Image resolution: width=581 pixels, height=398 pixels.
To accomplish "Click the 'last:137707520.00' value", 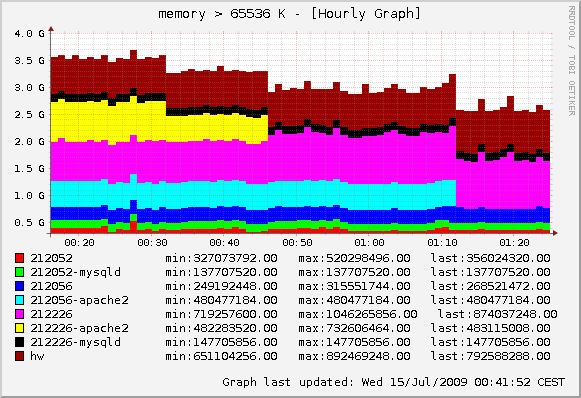I will tap(491, 272).
